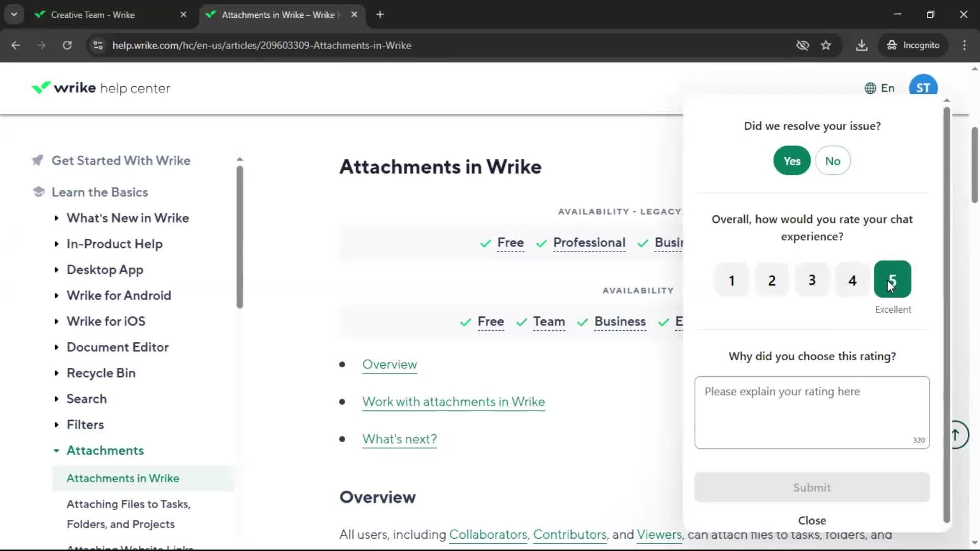Select No for issue resolved
The height and width of the screenshot is (551, 980).
coord(832,161)
